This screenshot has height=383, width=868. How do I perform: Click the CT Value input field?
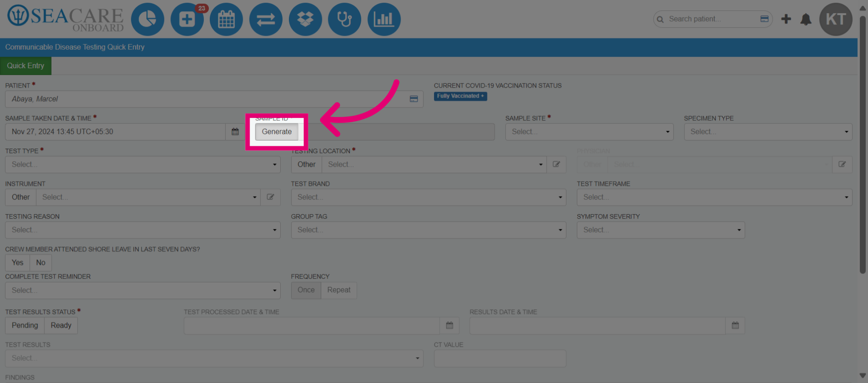500,359
